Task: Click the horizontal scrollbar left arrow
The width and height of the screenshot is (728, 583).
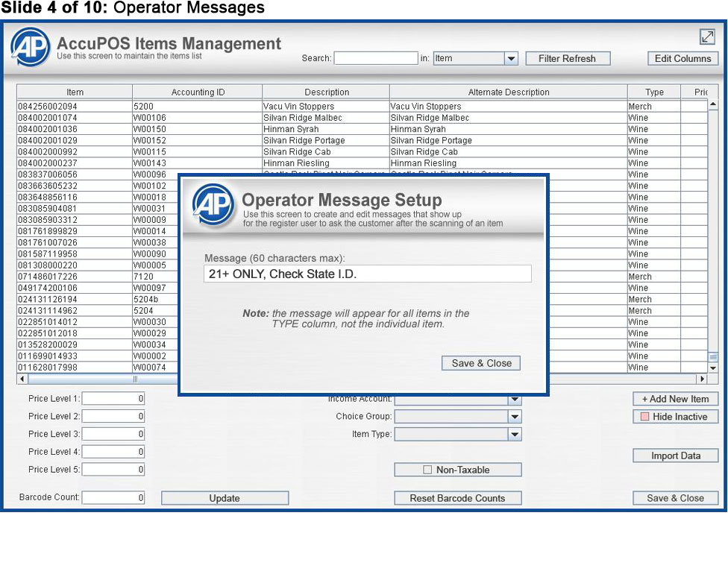Action: pos(22,379)
